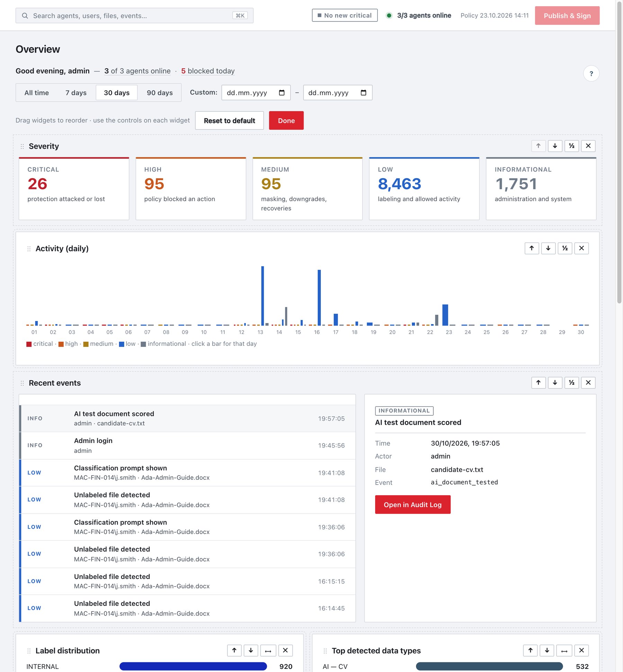The width and height of the screenshot is (623, 672).
Task: Click the tall blue bar for day 13
Action: 263,296
